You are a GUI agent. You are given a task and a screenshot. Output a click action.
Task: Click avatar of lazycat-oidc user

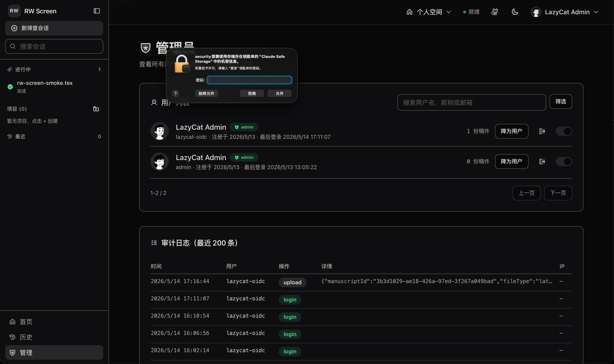(x=160, y=131)
